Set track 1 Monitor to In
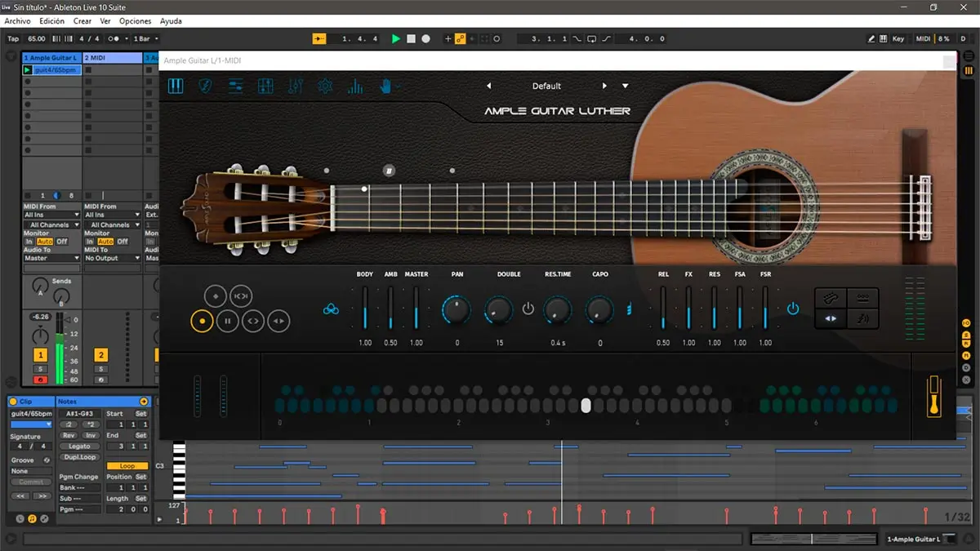Viewport: 980px width, 551px height. point(29,242)
